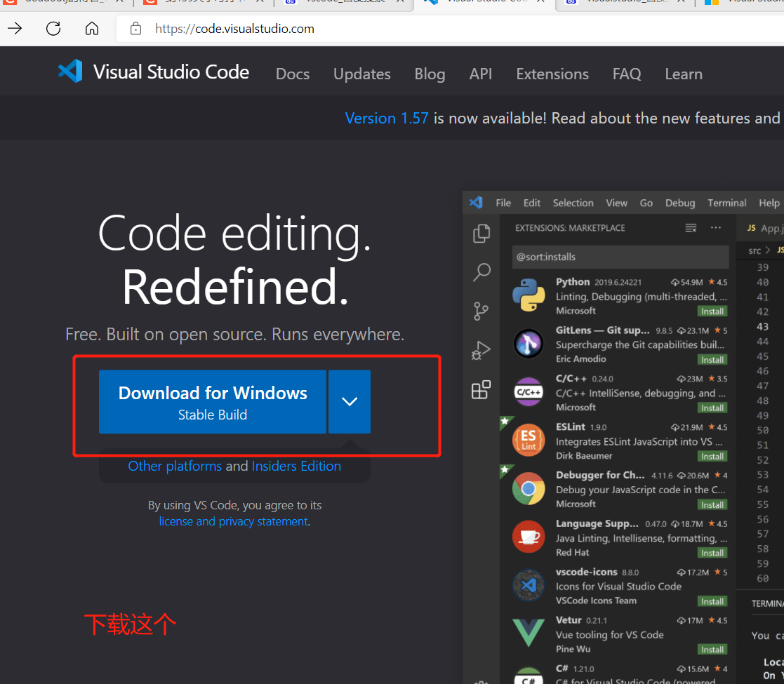Click Download for Windows Stable Build
Screen dimensions: 784x684
click(213, 401)
